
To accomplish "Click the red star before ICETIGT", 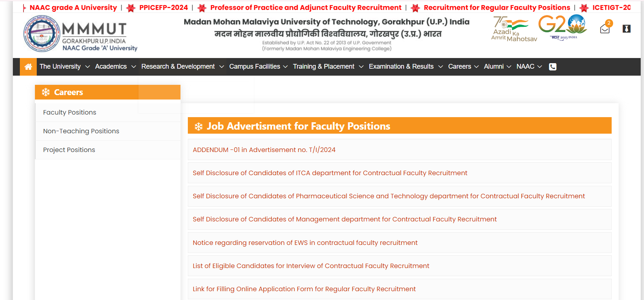I will (x=584, y=8).
